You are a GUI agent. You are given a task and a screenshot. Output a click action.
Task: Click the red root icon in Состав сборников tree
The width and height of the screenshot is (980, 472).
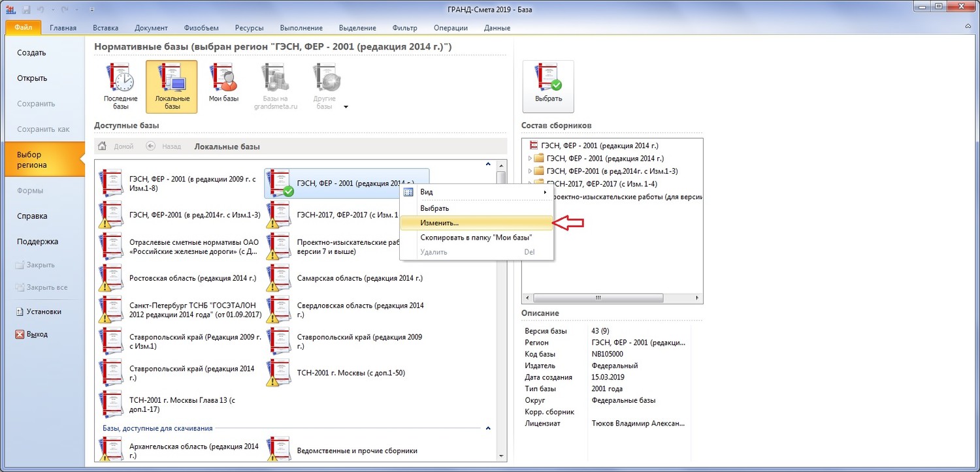pos(534,146)
